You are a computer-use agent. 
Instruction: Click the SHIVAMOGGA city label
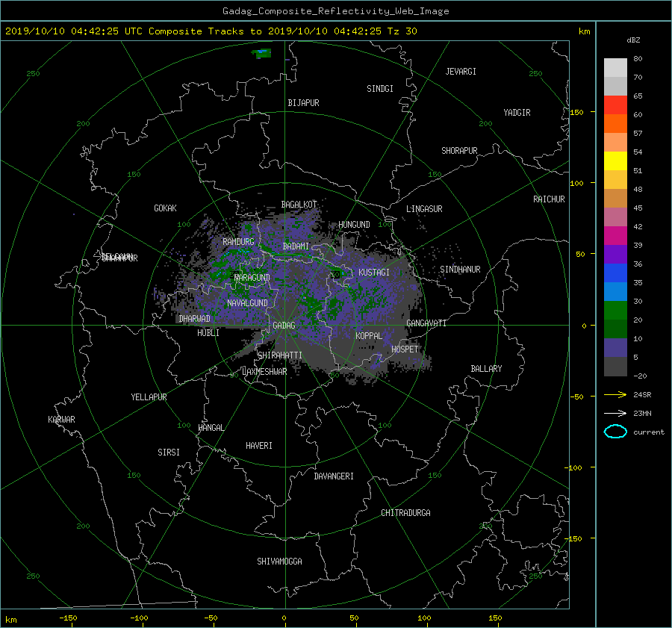(279, 561)
